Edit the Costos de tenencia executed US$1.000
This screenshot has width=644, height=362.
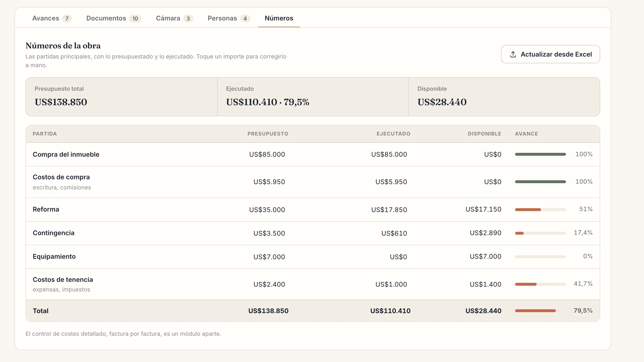[x=391, y=284]
